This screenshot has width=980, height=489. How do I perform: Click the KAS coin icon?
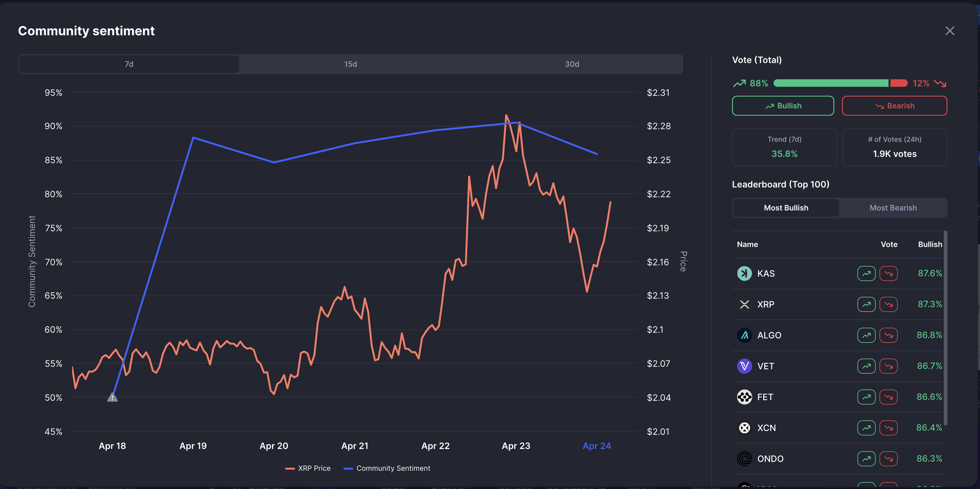coord(744,273)
